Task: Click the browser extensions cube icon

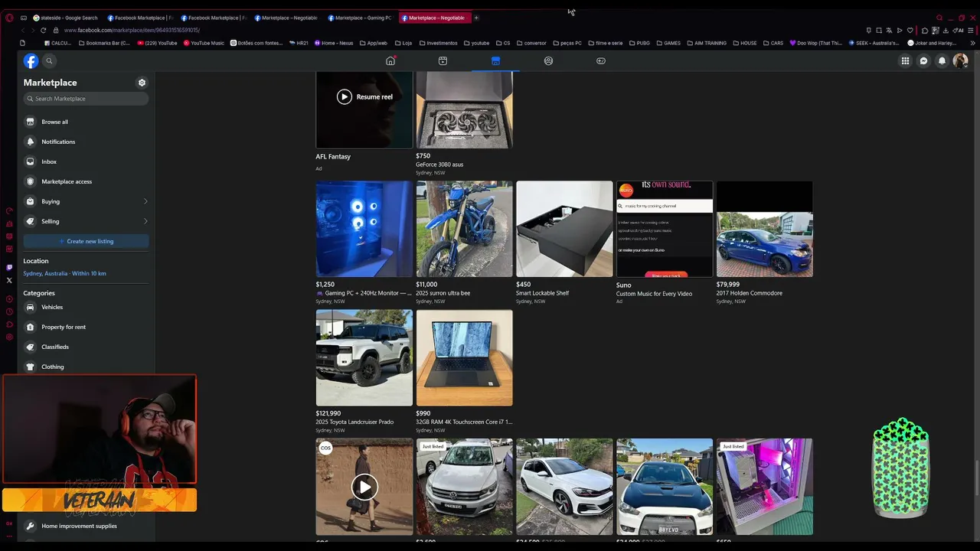Action: 925,30
